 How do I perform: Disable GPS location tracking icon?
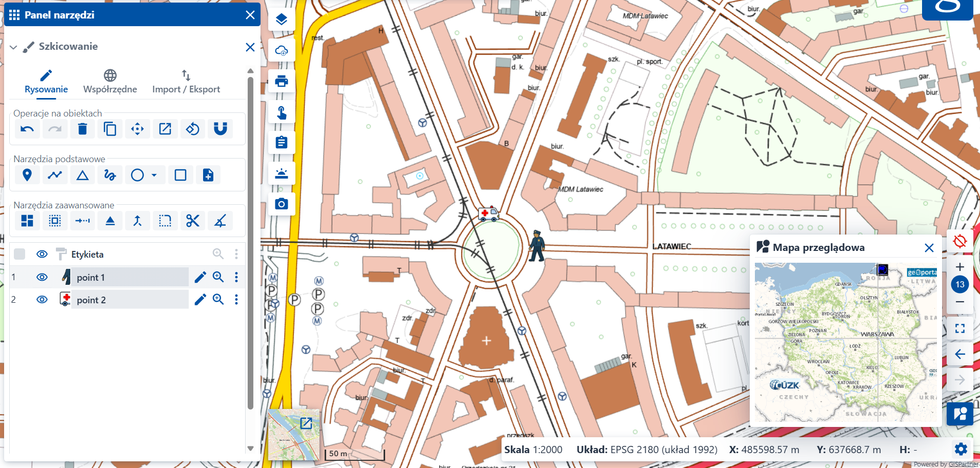960,241
